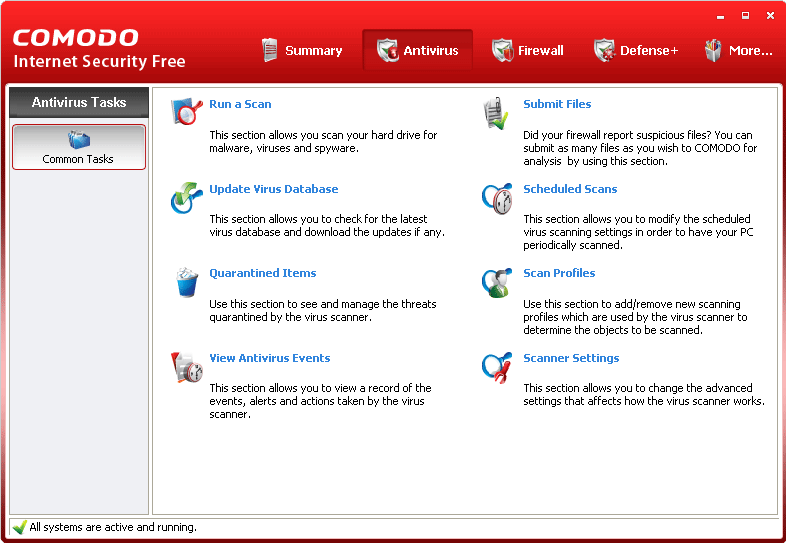Image resolution: width=786 pixels, height=543 pixels.
Task: Click the Quarantined Items recycle bin icon
Action: (186, 282)
